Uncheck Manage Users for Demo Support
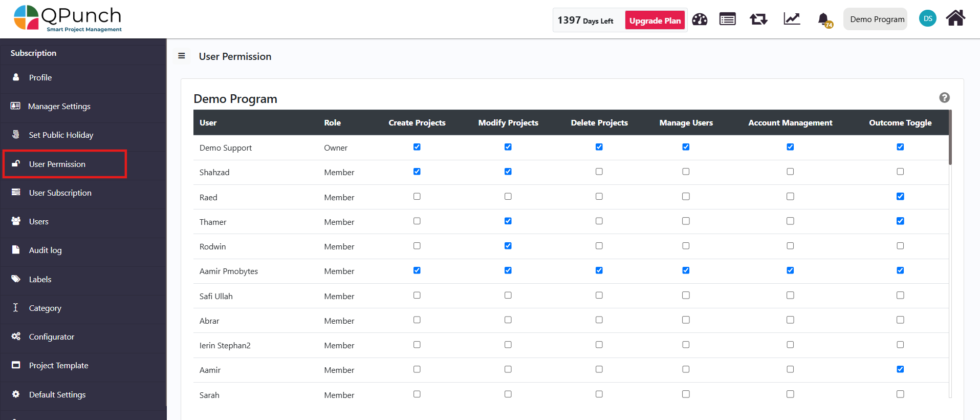The height and width of the screenshot is (420, 980). pos(686,147)
